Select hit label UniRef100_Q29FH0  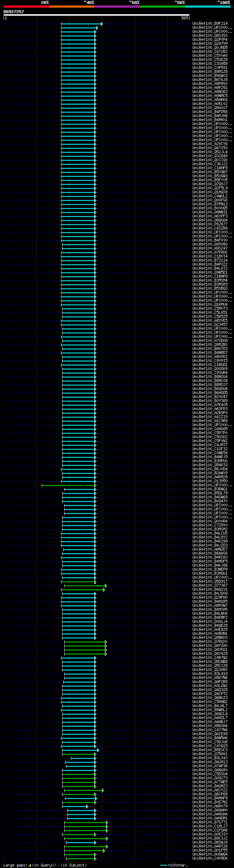[x=210, y=598]
